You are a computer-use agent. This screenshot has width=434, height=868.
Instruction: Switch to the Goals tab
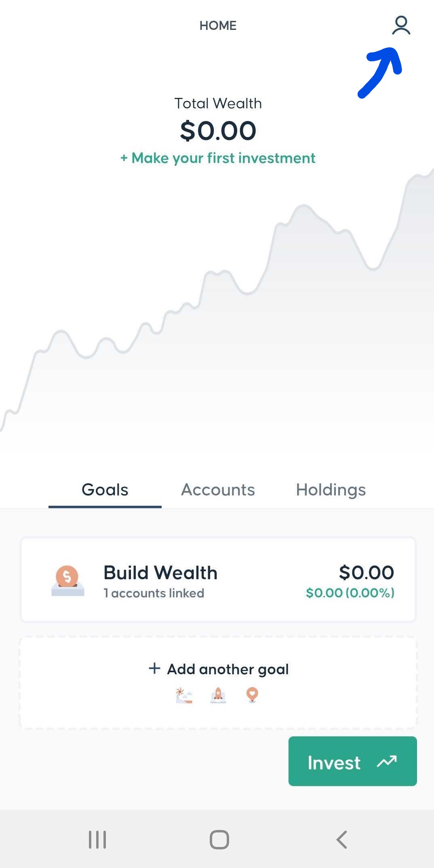(x=105, y=490)
